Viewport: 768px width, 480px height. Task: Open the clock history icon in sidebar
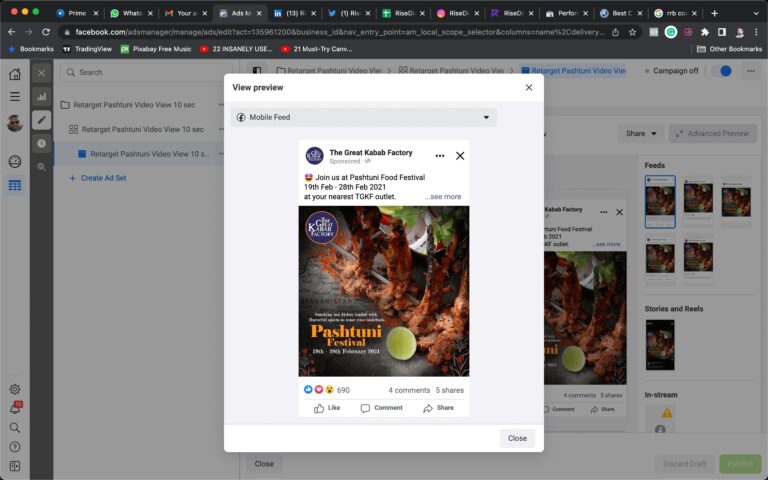point(41,143)
